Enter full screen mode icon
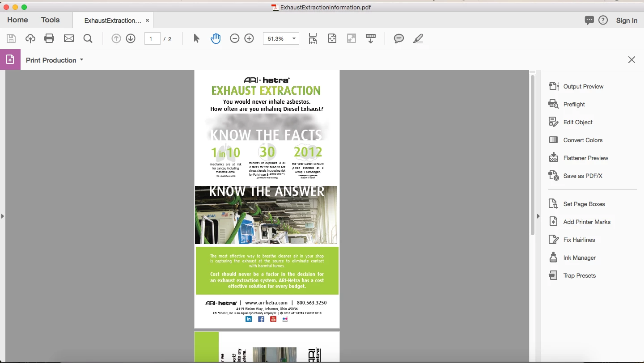 (352, 38)
